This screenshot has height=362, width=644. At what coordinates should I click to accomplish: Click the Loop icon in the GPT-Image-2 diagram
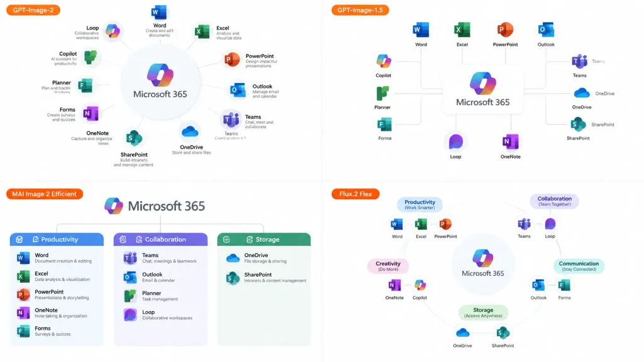[113, 31]
